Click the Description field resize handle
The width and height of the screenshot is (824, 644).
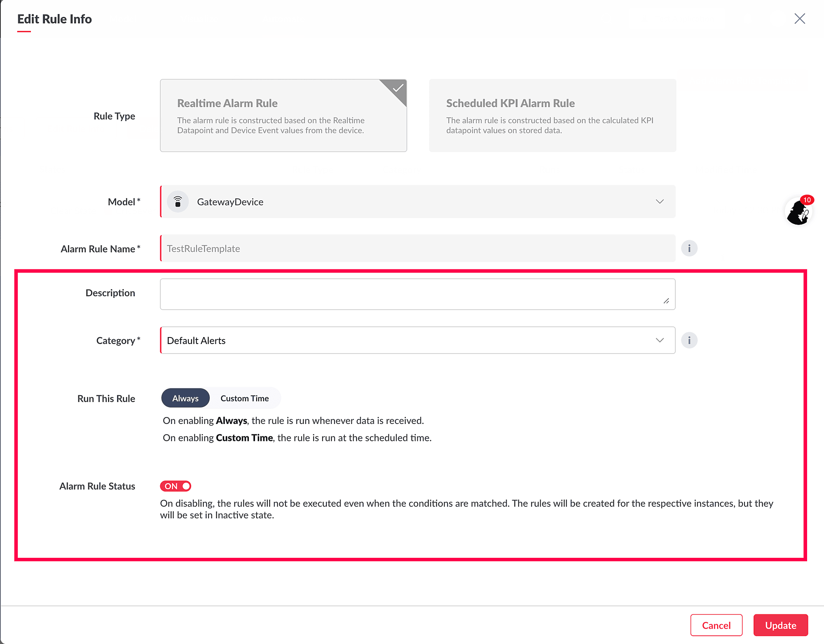click(x=666, y=301)
